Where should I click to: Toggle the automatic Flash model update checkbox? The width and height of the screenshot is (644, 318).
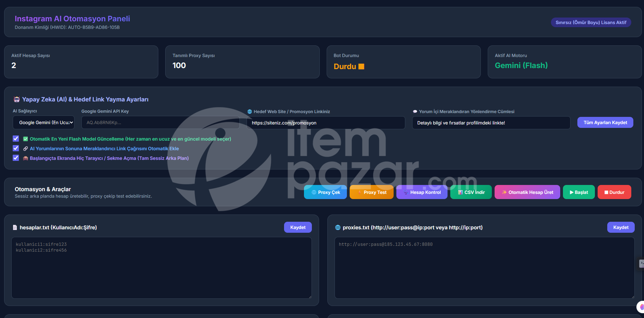point(16,139)
